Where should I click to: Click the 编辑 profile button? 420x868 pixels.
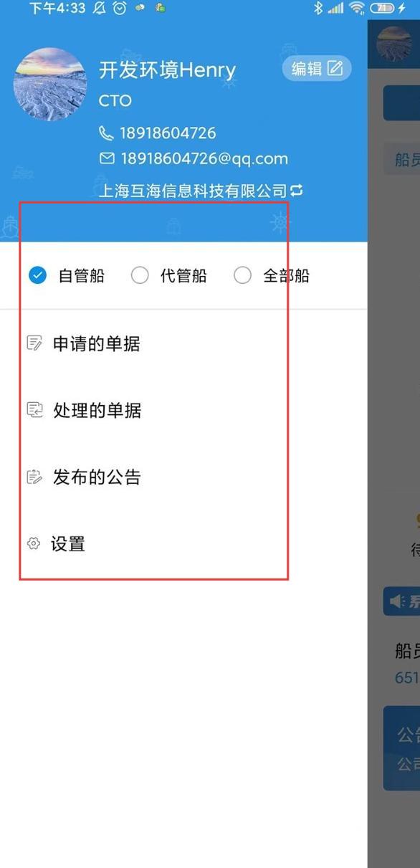317,68
